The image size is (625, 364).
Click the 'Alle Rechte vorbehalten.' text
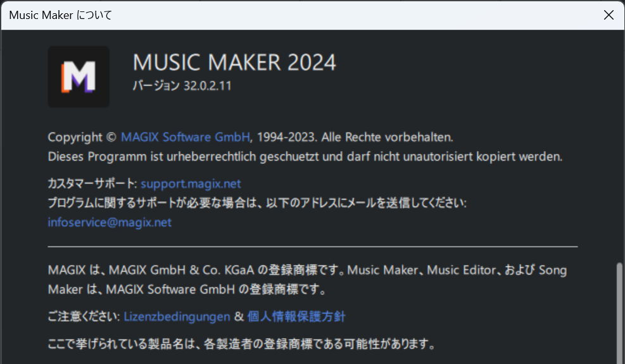[x=387, y=137]
